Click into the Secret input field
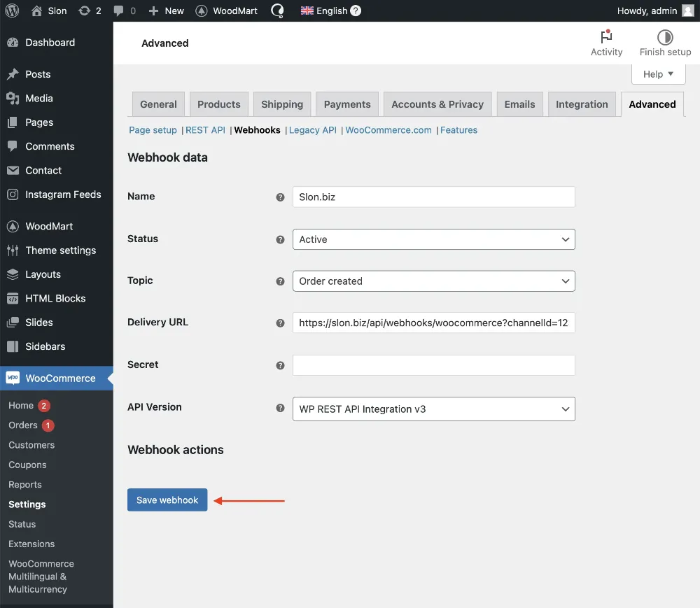Viewport: 700px width, 608px height. pyautogui.click(x=433, y=365)
